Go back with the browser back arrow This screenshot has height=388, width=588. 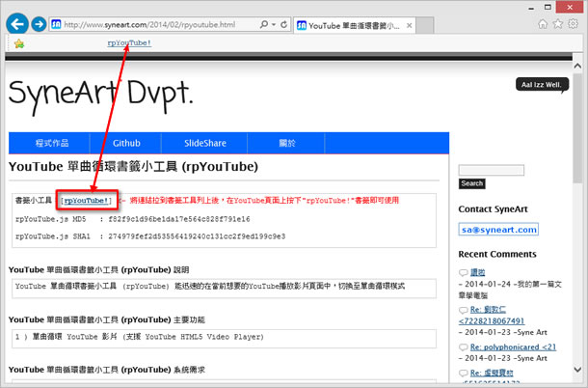coord(17,24)
